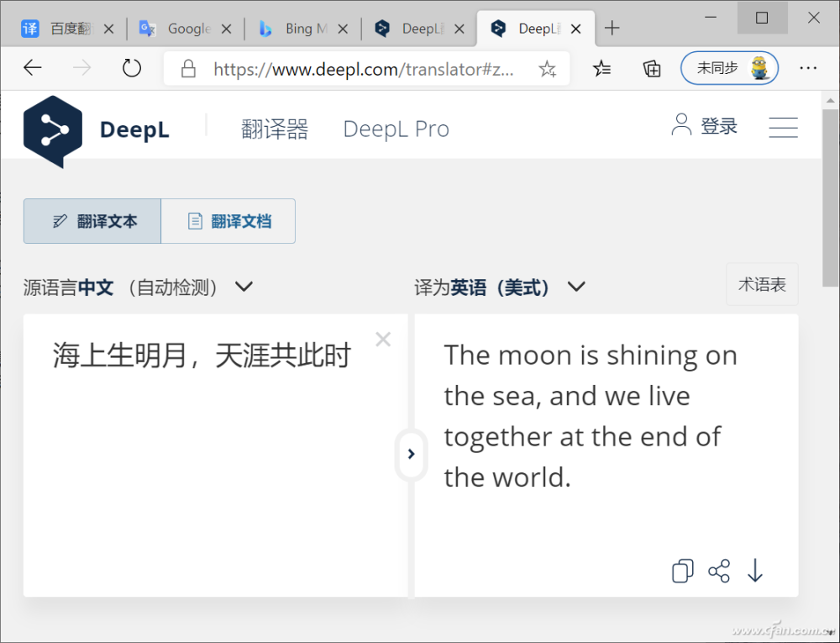This screenshot has height=643, width=840.
Task: Open the 术语表 glossary button
Action: (762, 285)
